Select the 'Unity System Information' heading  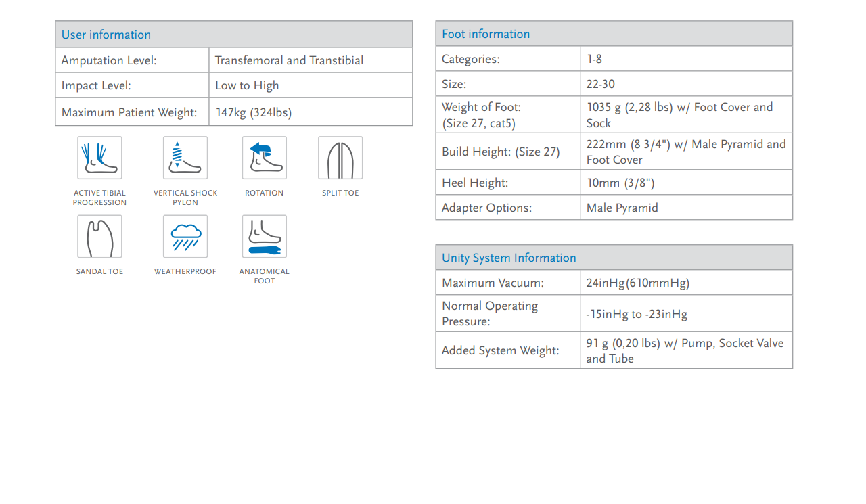pos(509,258)
